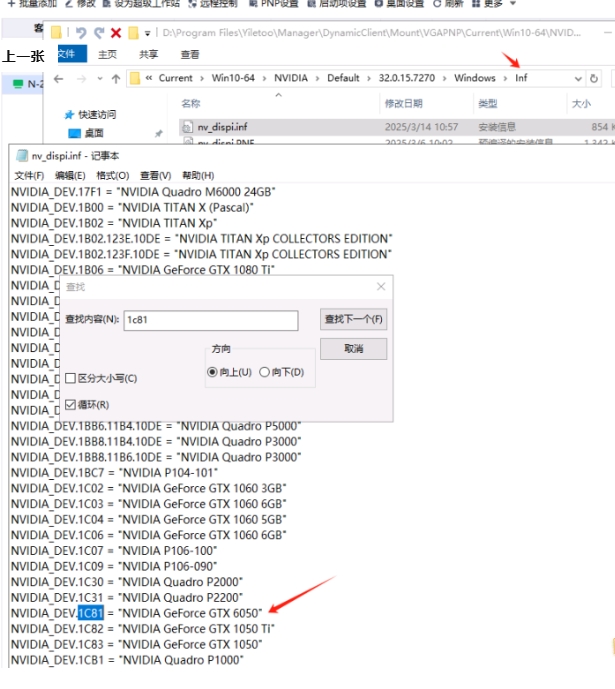Close the 查找 dialog
Viewport: 615px width, 689px height.
pyautogui.click(x=381, y=287)
